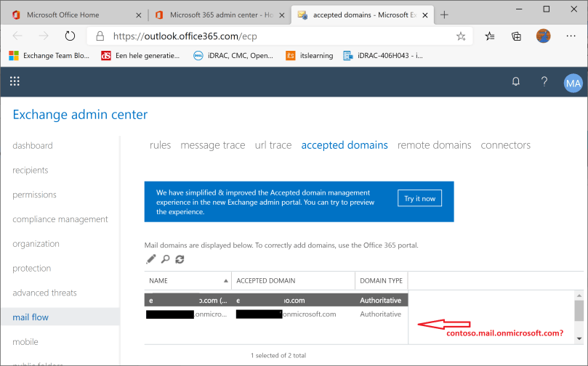
Task: Open the notifications bell
Action: (x=516, y=82)
